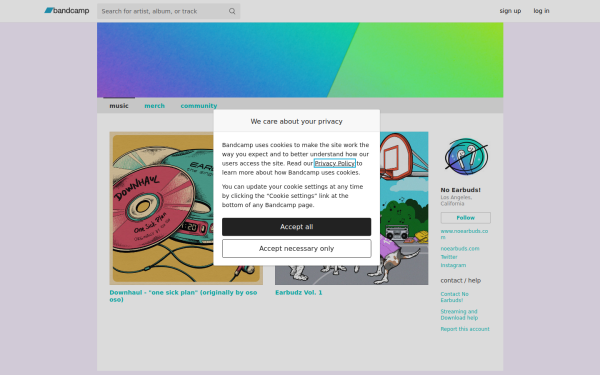The image size is (600, 375).
Task: Focus the artist, album, or track search field
Action: coord(168,11)
